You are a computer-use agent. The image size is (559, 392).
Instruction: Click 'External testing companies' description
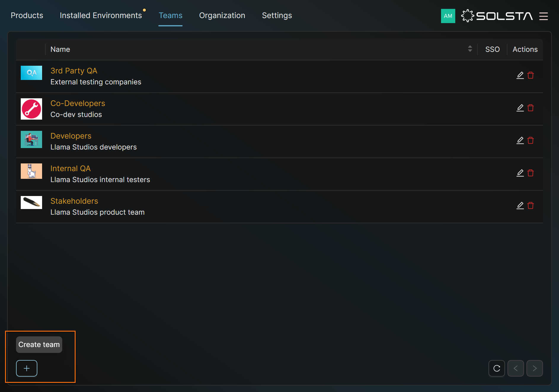coord(96,82)
